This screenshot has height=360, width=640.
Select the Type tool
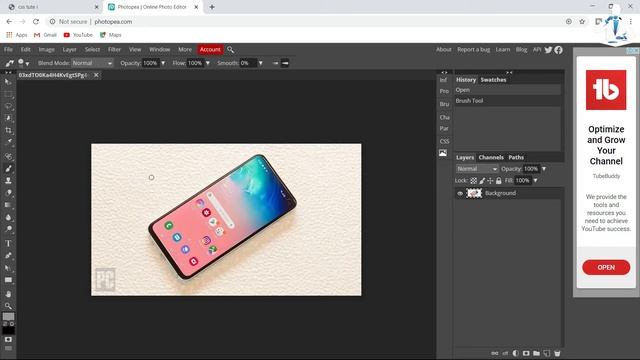click(8, 244)
